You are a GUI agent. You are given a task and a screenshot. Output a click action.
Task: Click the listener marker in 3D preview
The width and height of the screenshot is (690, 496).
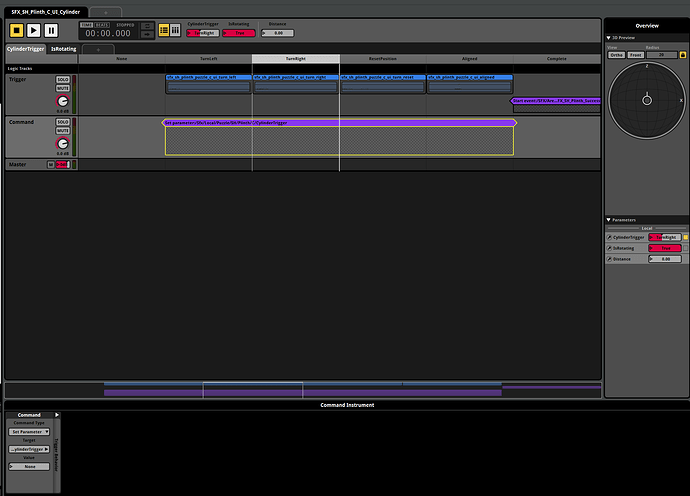click(647, 100)
